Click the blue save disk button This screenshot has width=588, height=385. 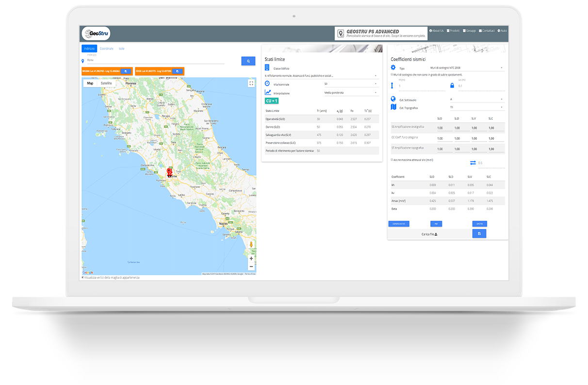(479, 234)
